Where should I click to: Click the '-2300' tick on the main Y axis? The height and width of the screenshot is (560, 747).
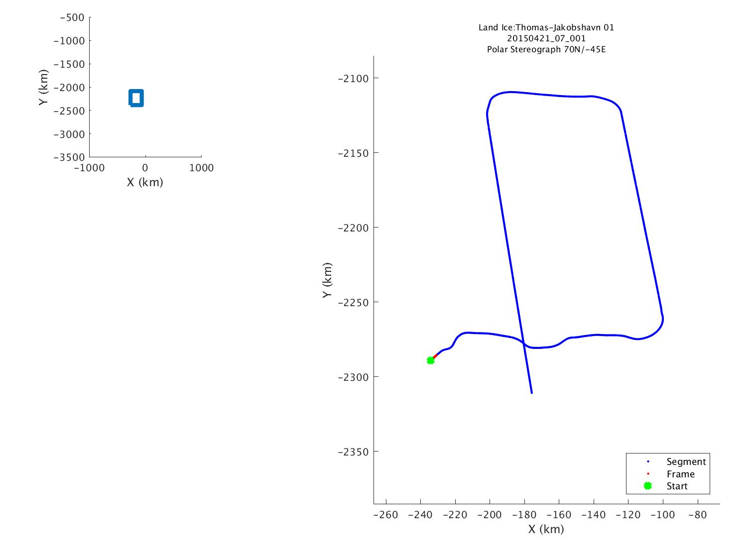point(352,377)
